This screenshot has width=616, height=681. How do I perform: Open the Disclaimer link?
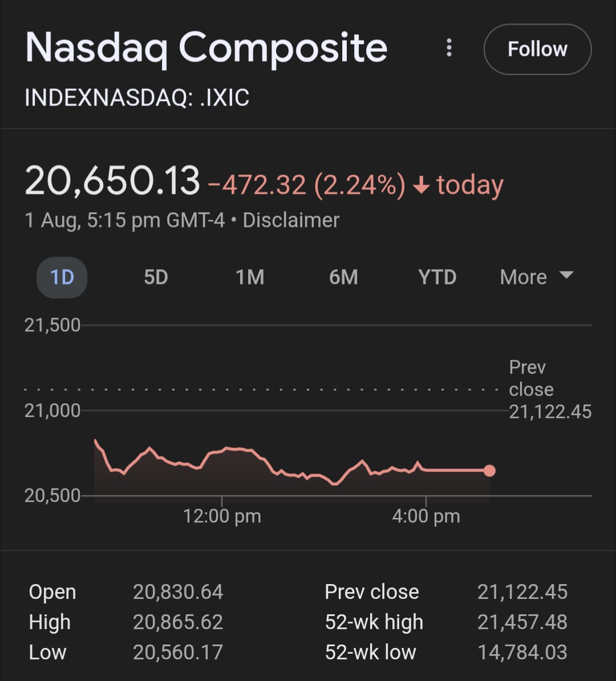(291, 221)
